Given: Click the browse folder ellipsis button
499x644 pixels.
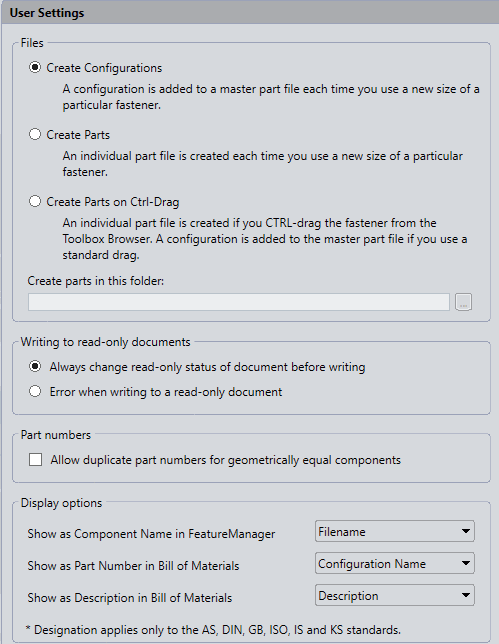Looking at the screenshot, I should [x=463, y=302].
